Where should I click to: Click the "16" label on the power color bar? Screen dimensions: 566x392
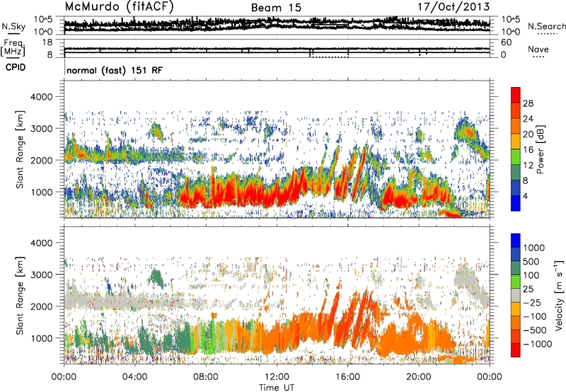[528, 150]
